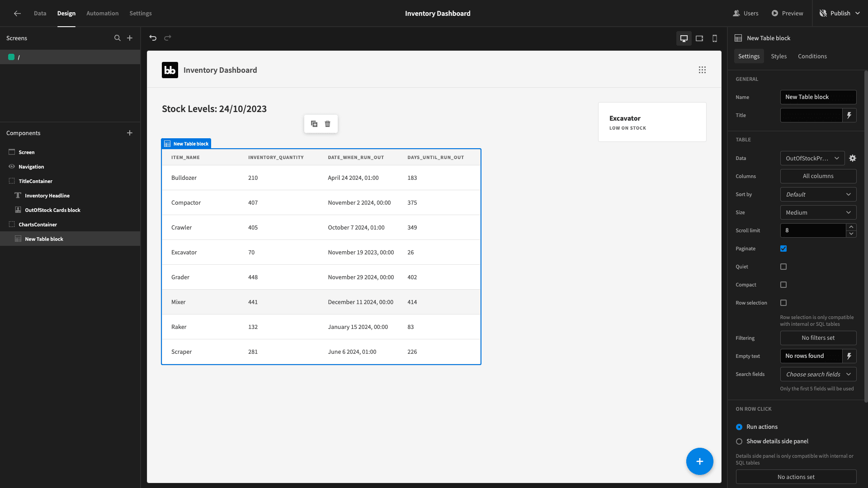Viewport: 868px width, 488px height.
Task: Add a new screen with plus icon
Action: [x=130, y=38]
